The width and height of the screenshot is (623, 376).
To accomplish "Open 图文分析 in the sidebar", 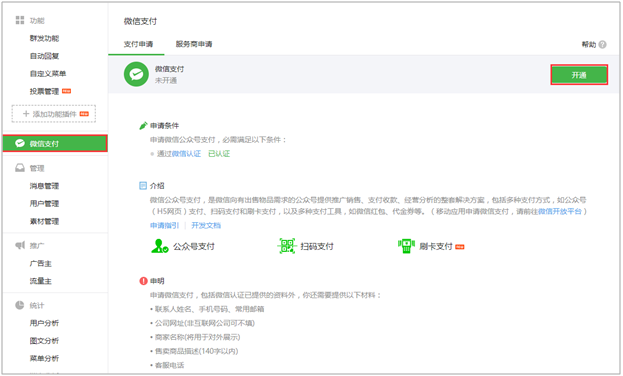I will coord(44,341).
